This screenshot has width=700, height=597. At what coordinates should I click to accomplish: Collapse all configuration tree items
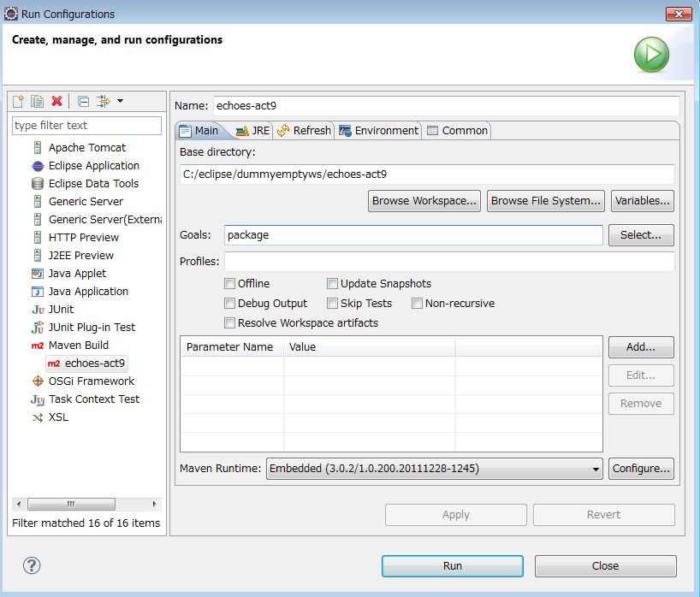tap(83, 101)
